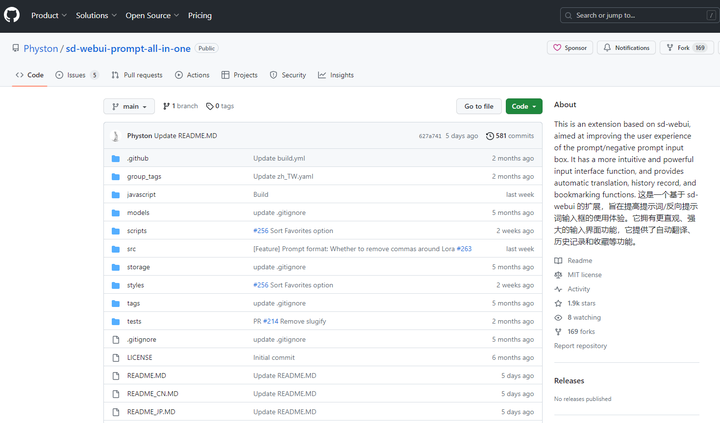Screen dimensions: 720x423
Task: Open the sd-webui-prompt-all-in-one repository link
Action: click(128, 49)
